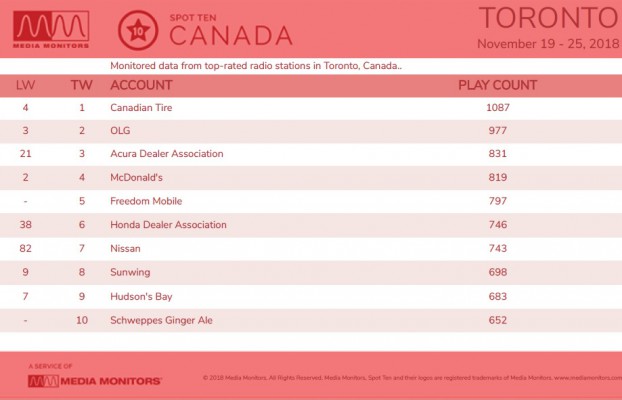
Task: Click the ACCOUNT column header
Action: 141,85
